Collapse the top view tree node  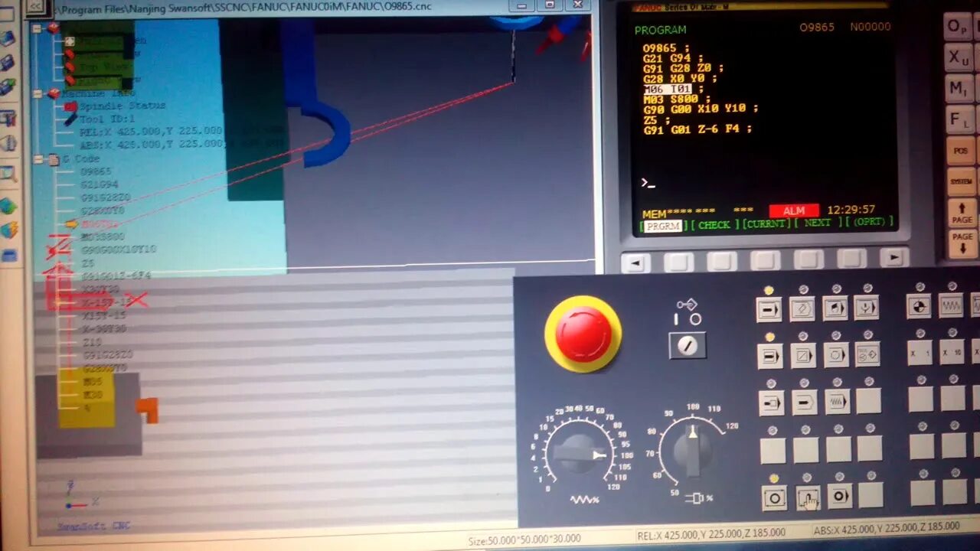(37, 28)
